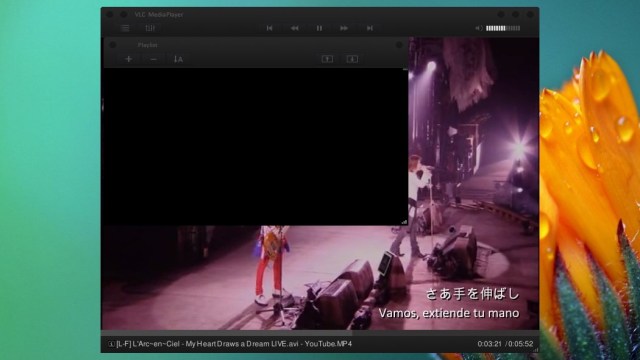Image resolution: width=640 pixels, height=360 pixels.
Task: Click the Spanish subtitle text on the video
Action: point(449,313)
